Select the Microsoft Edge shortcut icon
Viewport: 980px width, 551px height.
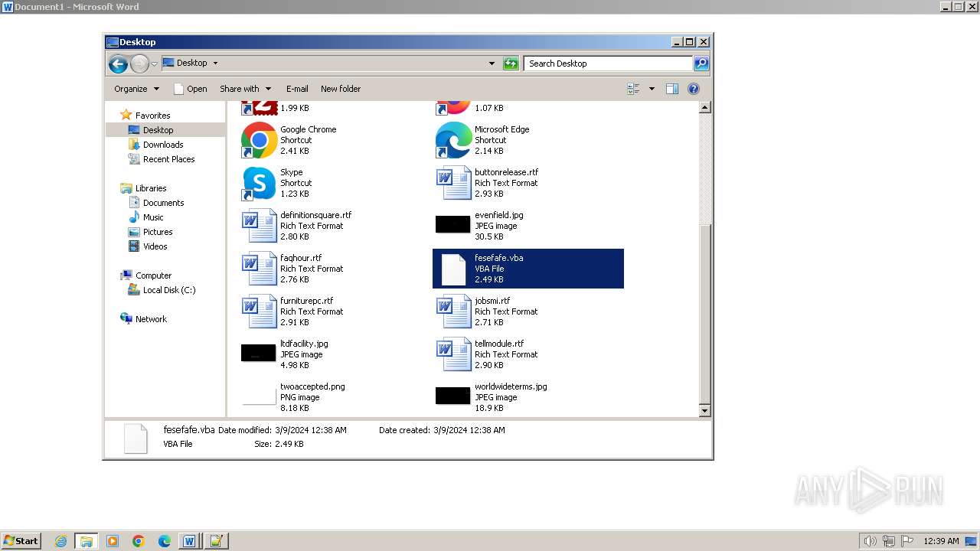point(453,140)
